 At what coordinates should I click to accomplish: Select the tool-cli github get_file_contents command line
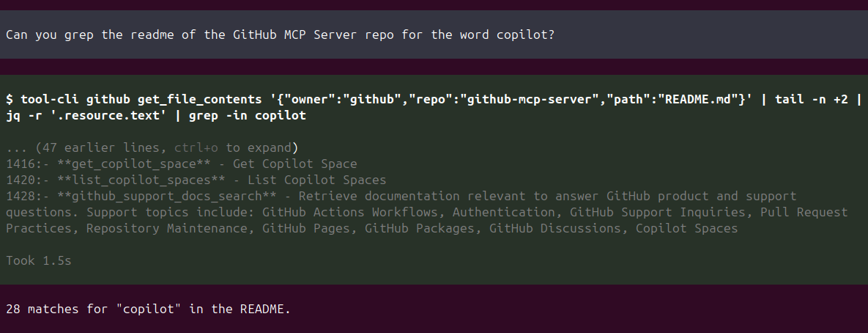click(434, 99)
